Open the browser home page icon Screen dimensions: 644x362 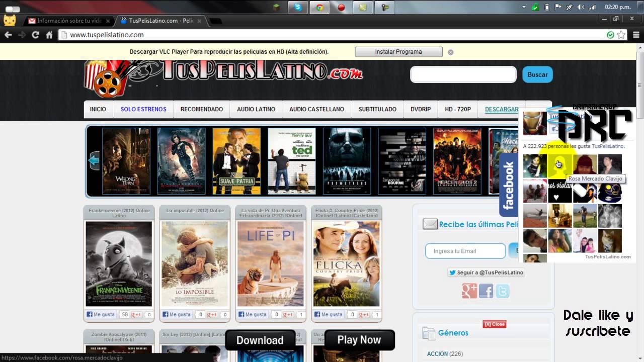(49, 35)
